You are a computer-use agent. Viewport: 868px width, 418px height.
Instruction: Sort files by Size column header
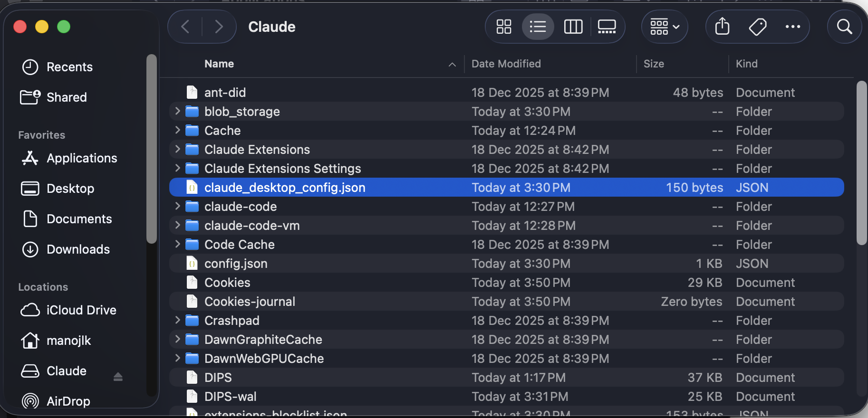click(654, 64)
